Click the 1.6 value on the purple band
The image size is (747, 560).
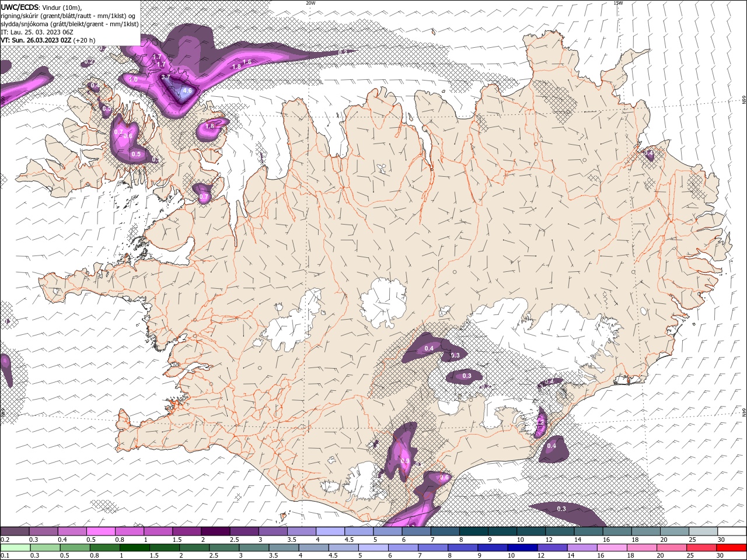click(247, 62)
